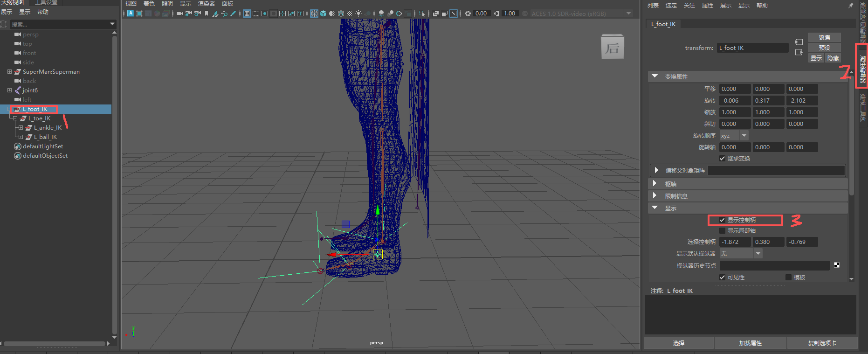Screen dimensions: 868x354
Task: Click the output connection arrow icon
Action: (799, 52)
